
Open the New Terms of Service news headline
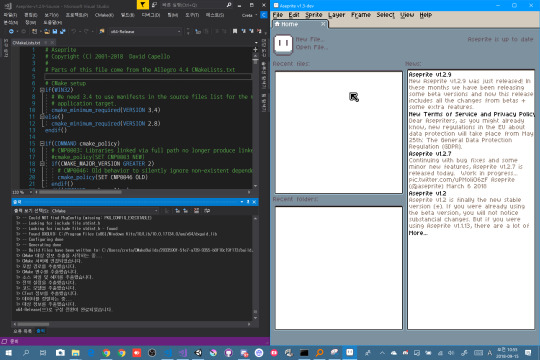tap(471, 114)
